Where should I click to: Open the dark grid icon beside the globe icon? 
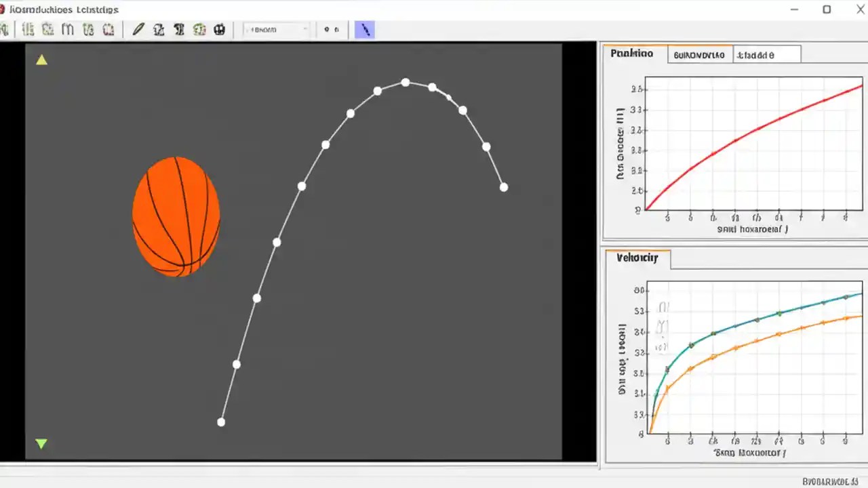click(x=218, y=29)
